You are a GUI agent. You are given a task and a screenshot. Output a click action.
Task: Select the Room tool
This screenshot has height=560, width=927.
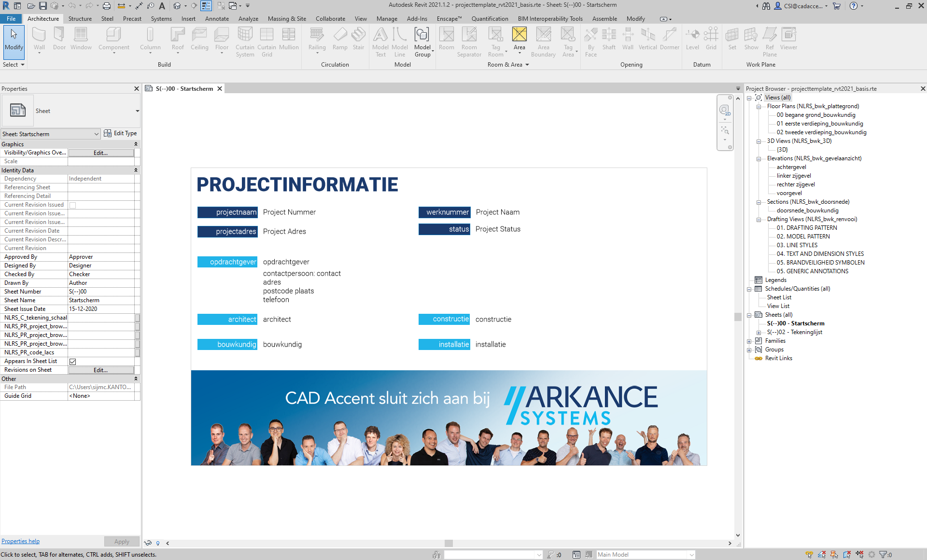click(446, 40)
